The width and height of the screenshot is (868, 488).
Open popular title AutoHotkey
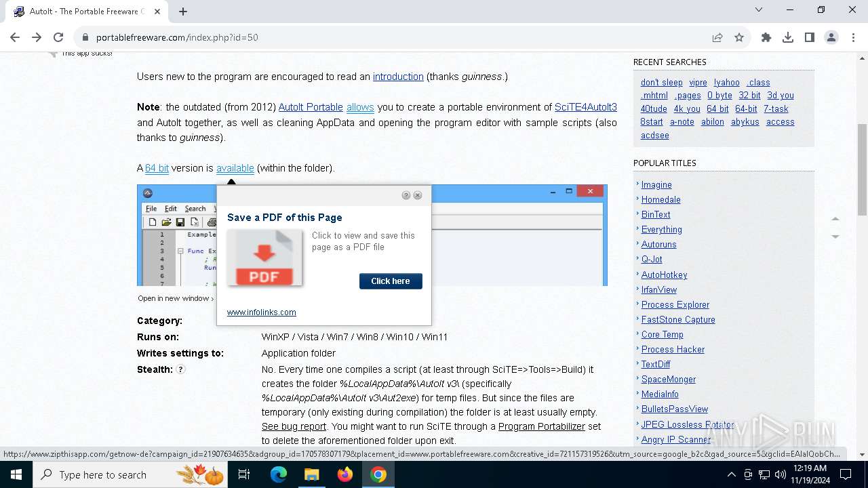pos(665,275)
